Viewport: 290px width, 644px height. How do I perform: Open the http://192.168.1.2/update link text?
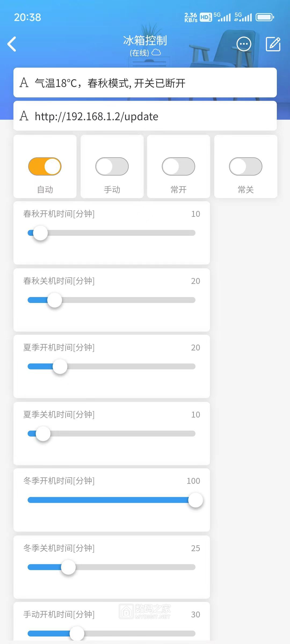click(x=97, y=116)
